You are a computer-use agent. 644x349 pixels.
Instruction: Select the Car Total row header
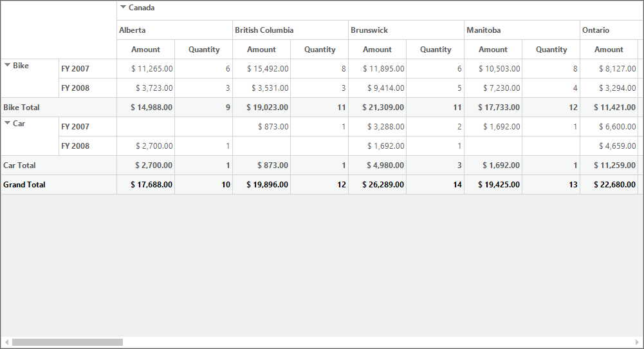coord(59,165)
